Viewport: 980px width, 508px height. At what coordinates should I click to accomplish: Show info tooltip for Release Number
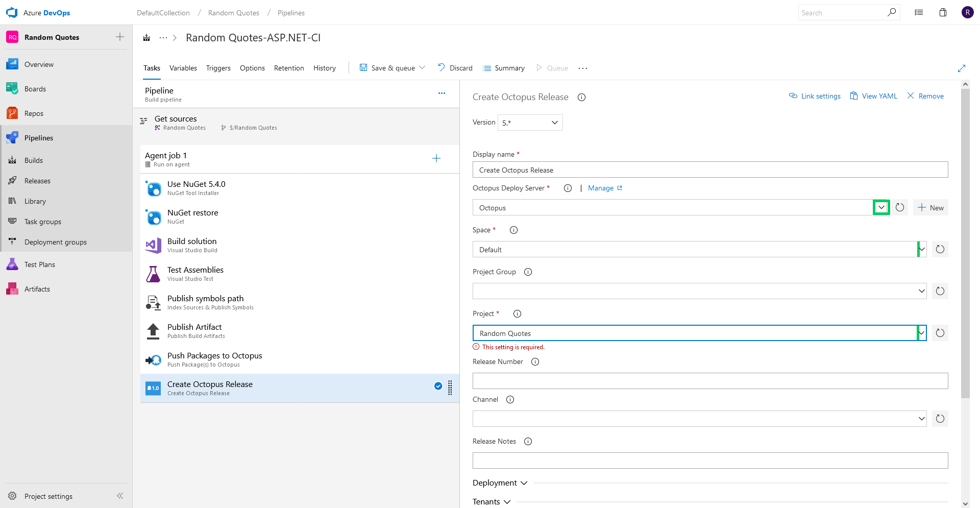pos(535,361)
